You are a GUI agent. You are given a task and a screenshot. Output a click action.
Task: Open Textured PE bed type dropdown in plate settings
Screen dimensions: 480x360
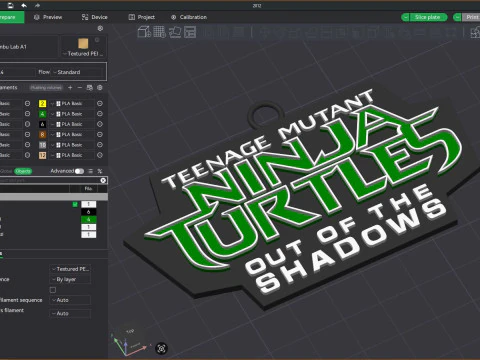point(71,269)
